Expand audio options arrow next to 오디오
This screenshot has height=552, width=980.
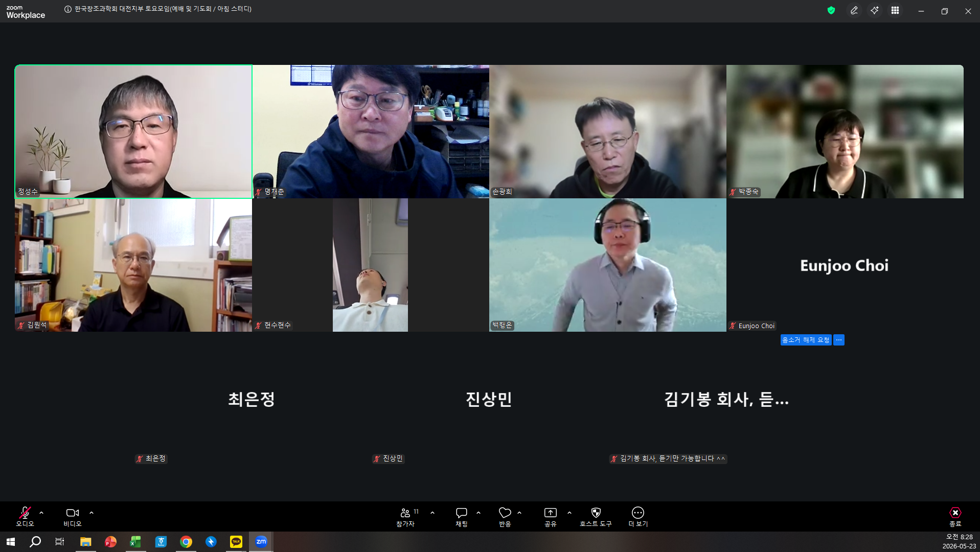pyautogui.click(x=41, y=513)
